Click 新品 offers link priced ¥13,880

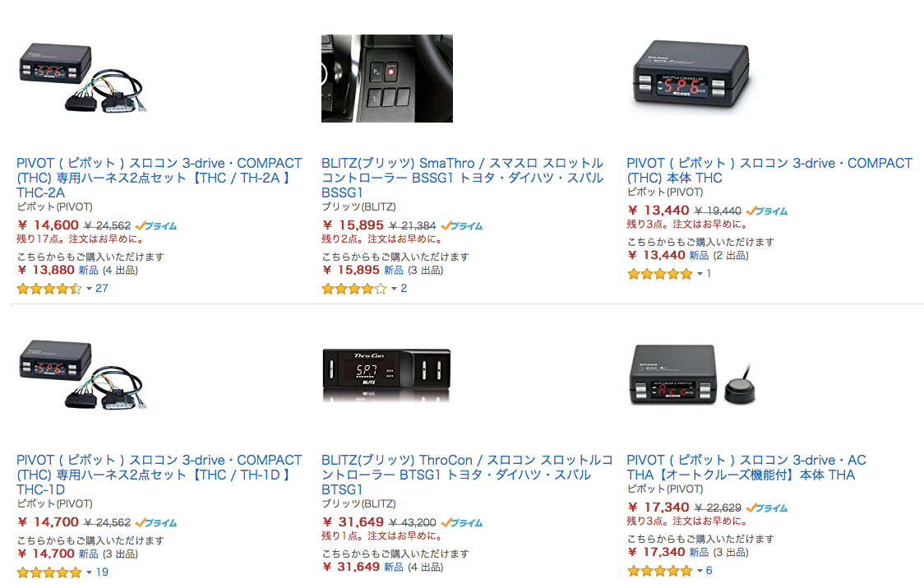(89, 270)
